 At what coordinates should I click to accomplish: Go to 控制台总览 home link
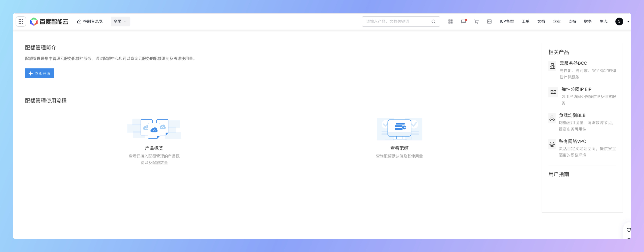[90, 21]
